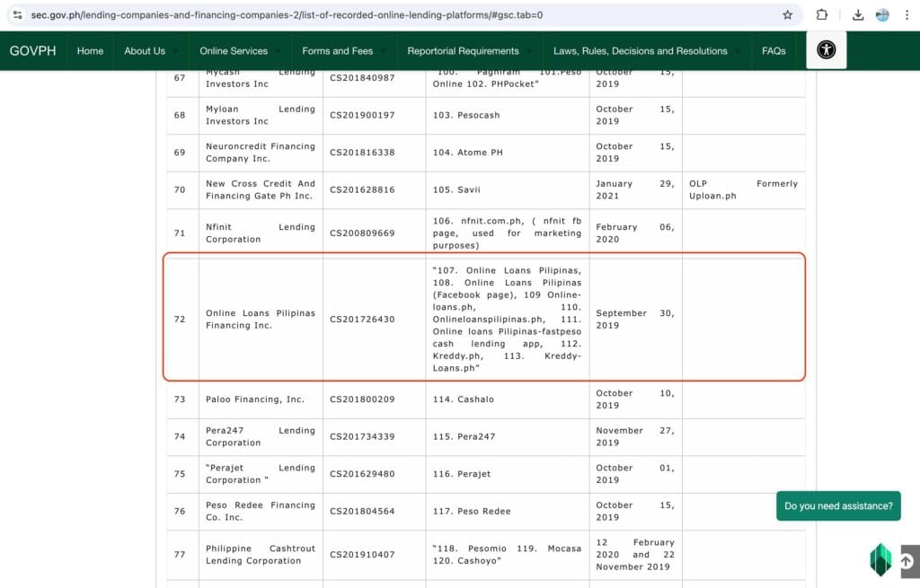The height and width of the screenshot is (588, 920).
Task: Open the About Us menu
Action: (x=144, y=51)
